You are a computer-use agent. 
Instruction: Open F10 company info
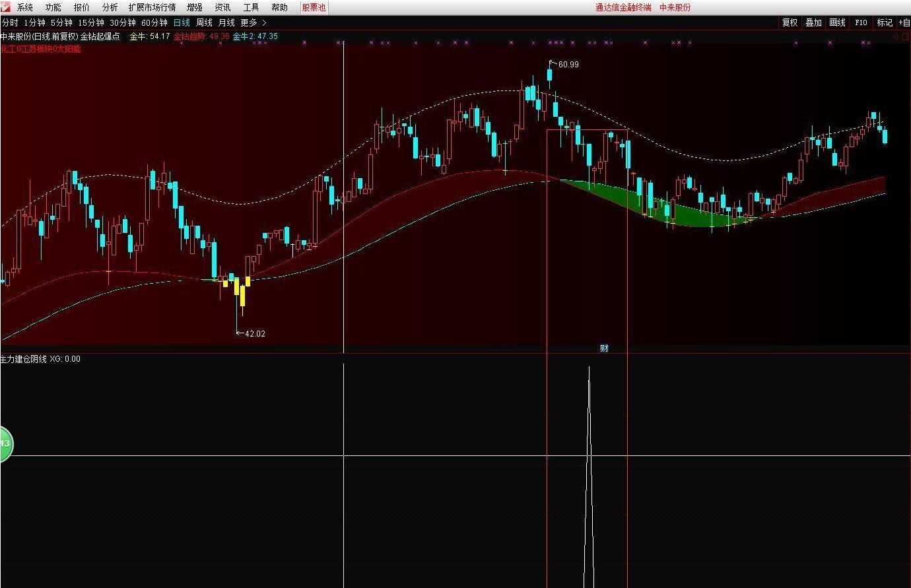click(x=861, y=22)
